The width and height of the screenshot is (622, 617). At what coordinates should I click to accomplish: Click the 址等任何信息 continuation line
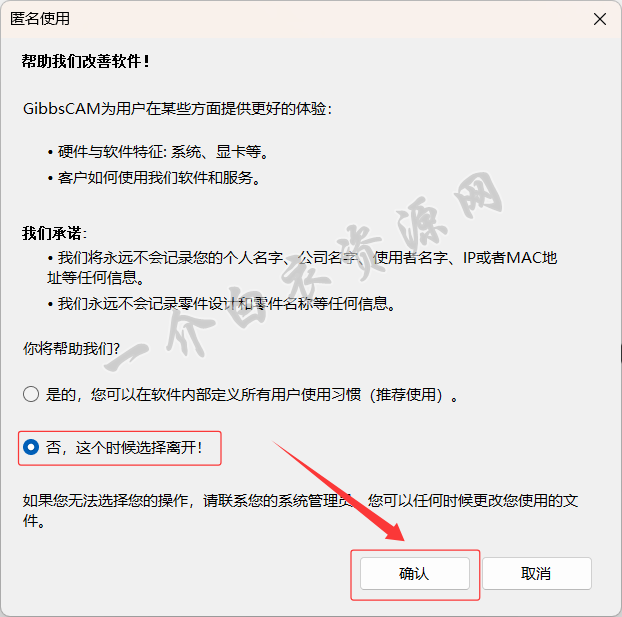coord(95,278)
